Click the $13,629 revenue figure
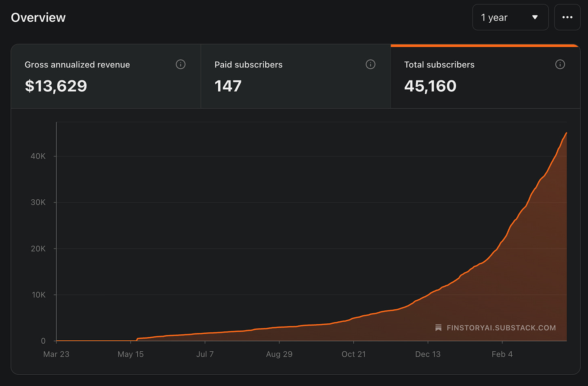The height and width of the screenshot is (386, 588). 56,86
